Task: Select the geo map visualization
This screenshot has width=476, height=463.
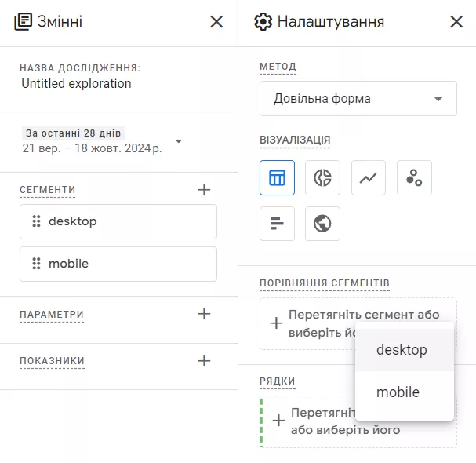Action: (322, 224)
